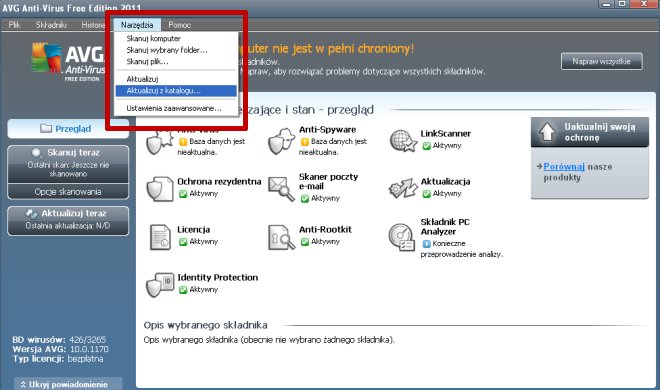Follow the Porównaj link

point(564,167)
